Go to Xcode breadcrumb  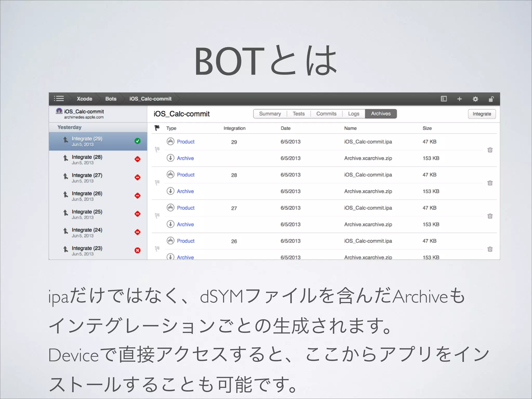(x=84, y=99)
